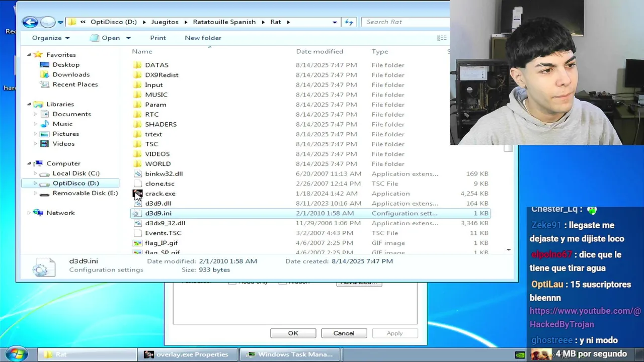644x362 pixels.
Task: Select the Param folder icon
Action: click(138, 105)
